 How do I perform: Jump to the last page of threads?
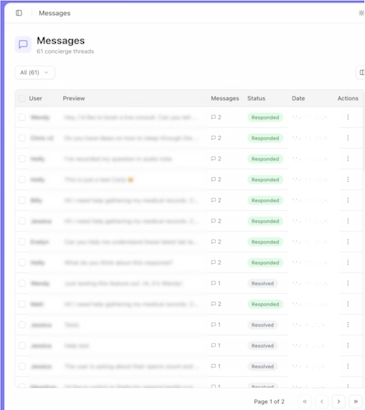(x=356, y=401)
